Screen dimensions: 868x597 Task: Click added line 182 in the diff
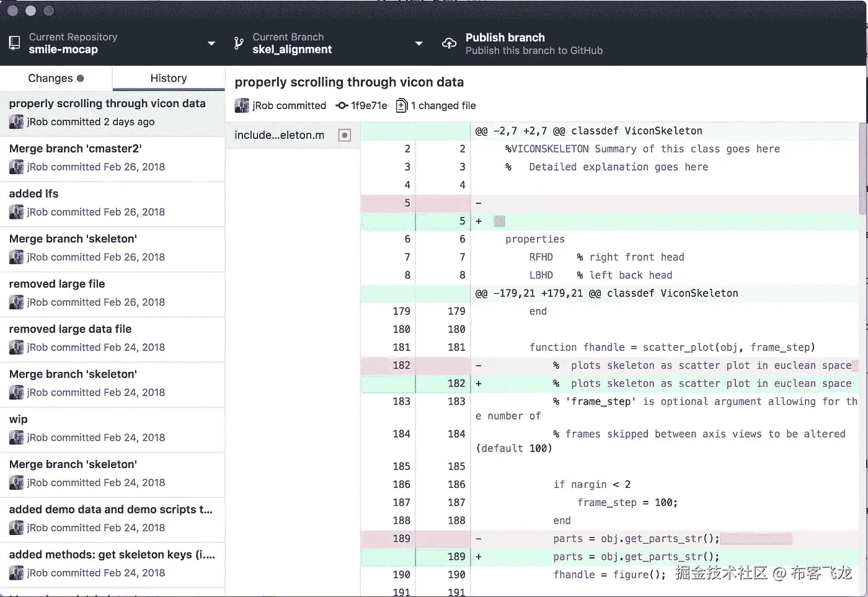pos(609,383)
